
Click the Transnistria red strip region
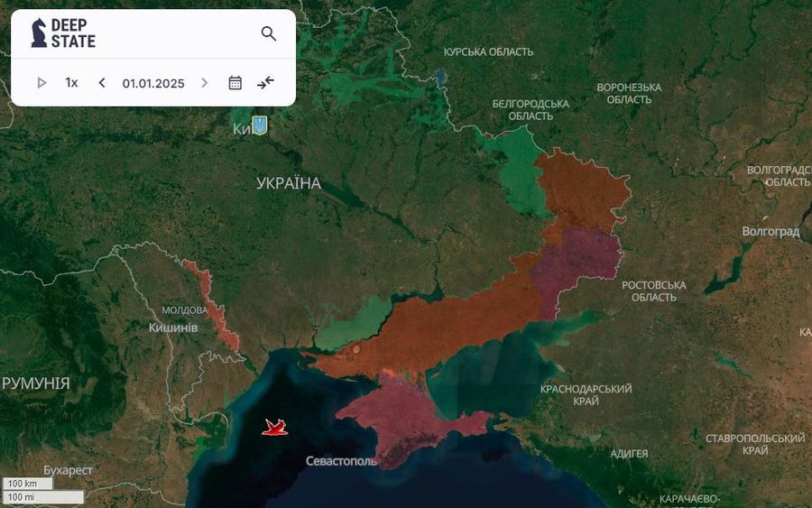212,306
